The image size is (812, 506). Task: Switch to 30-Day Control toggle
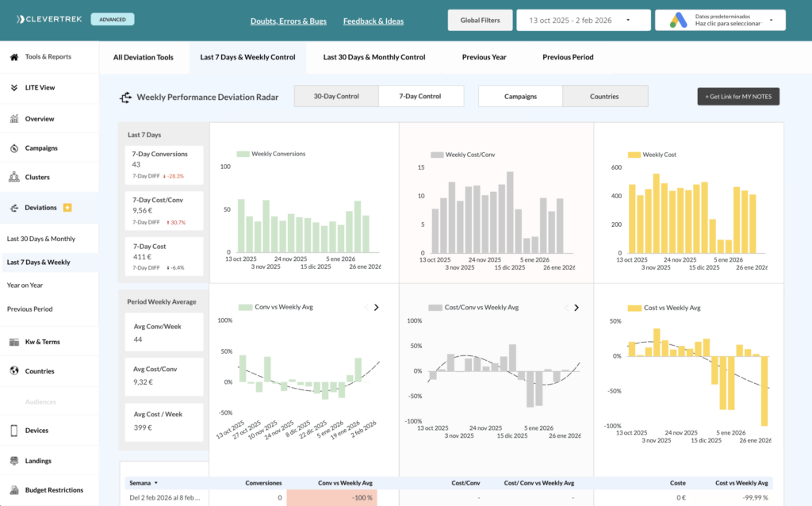point(336,97)
